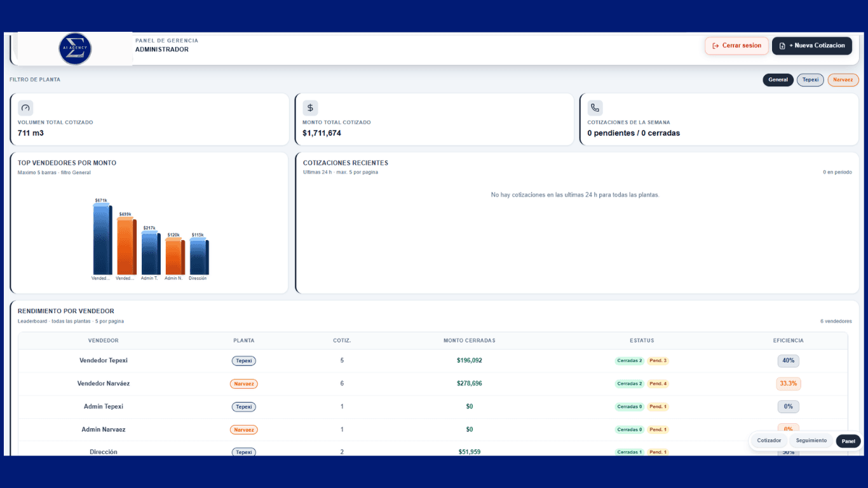868x488 pixels.
Task: Click the Vendedor Tepexi row name
Action: 104,360
